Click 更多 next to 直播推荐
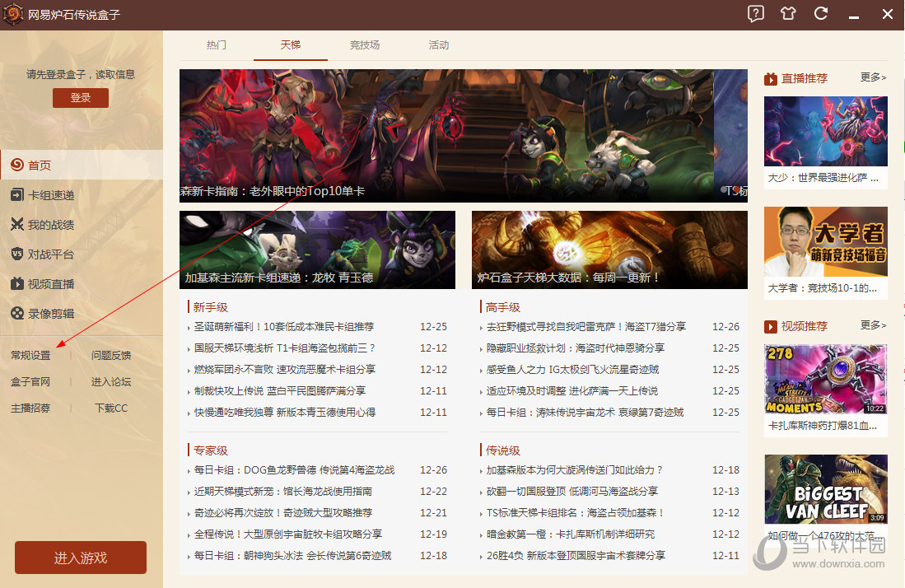Image resolution: width=905 pixels, height=588 pixels. pos(872,77)
